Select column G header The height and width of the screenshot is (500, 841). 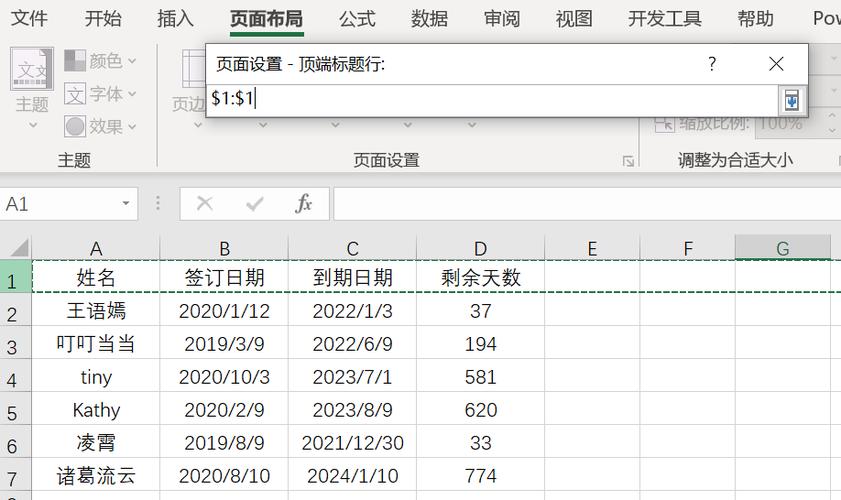click(x=783, y=248)
